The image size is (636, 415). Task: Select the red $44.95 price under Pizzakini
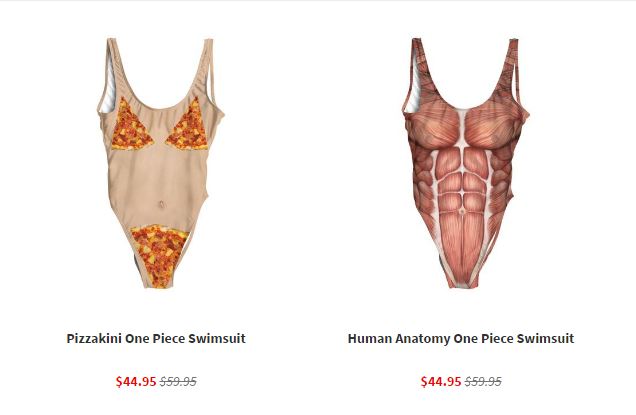click(x=136, y=381)
